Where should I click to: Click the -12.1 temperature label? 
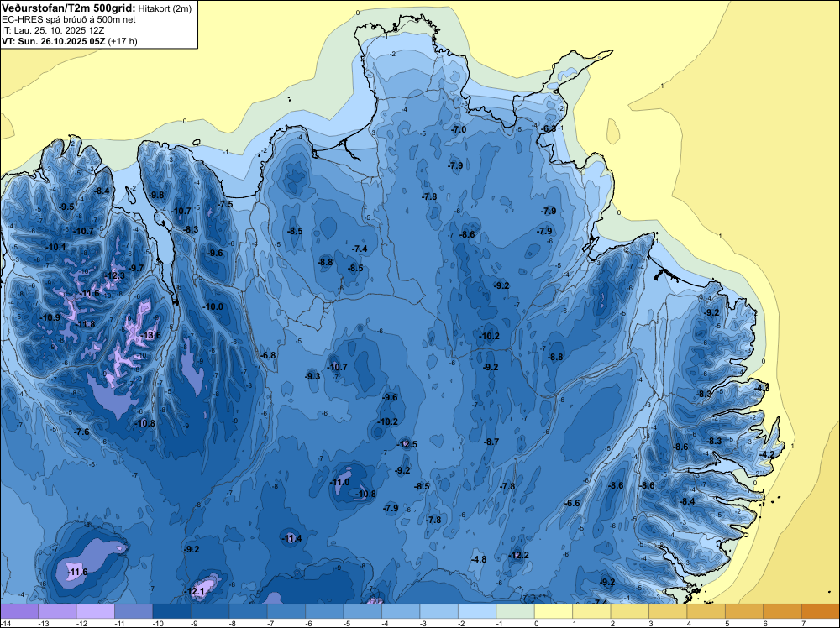pos(194,592)
